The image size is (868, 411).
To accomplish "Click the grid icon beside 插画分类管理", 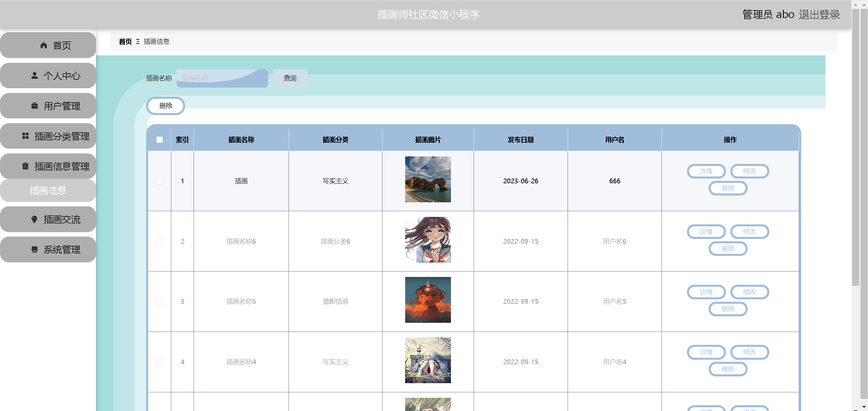I will tap(25, 136).
